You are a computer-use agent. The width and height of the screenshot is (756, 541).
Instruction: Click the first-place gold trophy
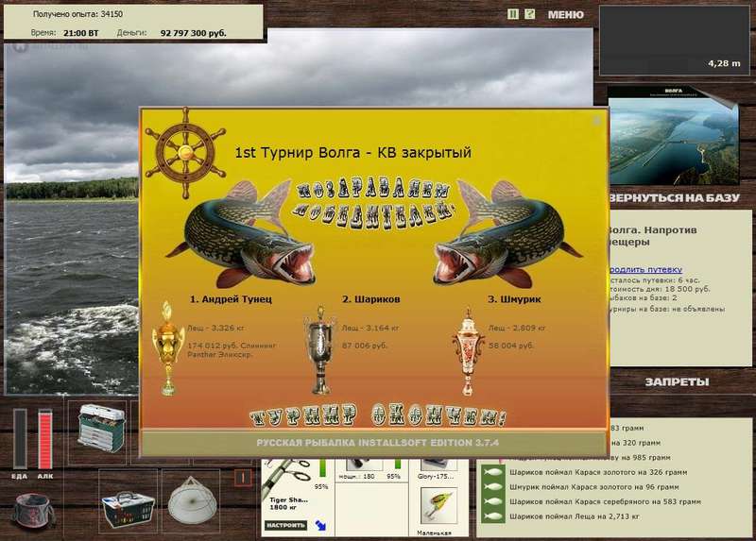tap(167, 348)
